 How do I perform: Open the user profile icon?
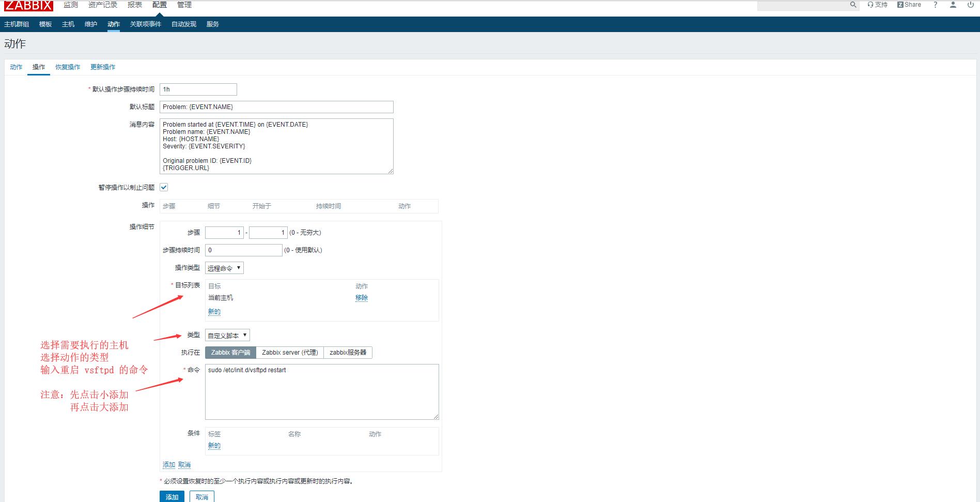pyautogui.click(x=953, y=5)
